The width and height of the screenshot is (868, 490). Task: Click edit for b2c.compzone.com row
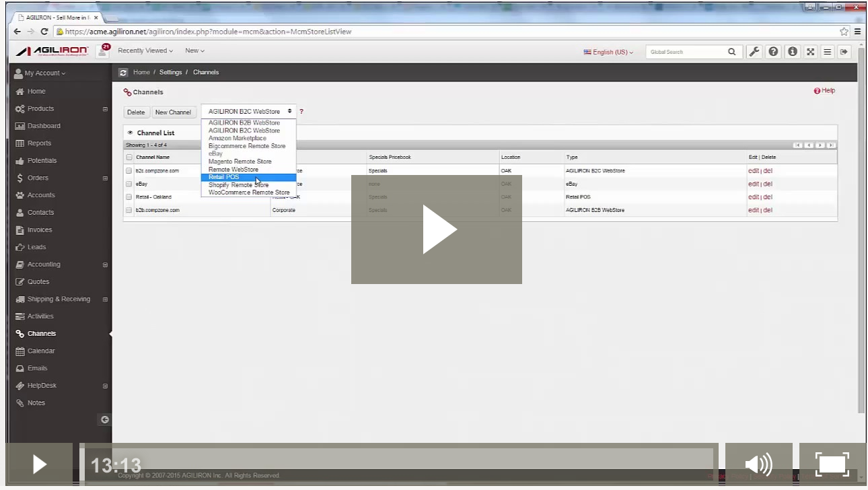click(754, 171)
